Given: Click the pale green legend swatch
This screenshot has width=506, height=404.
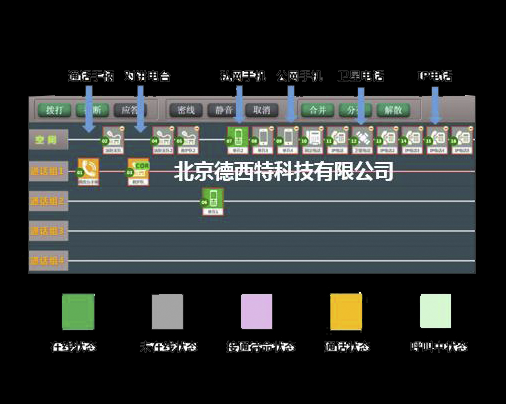Looking at the screenshot, I should tap(436, 311).
